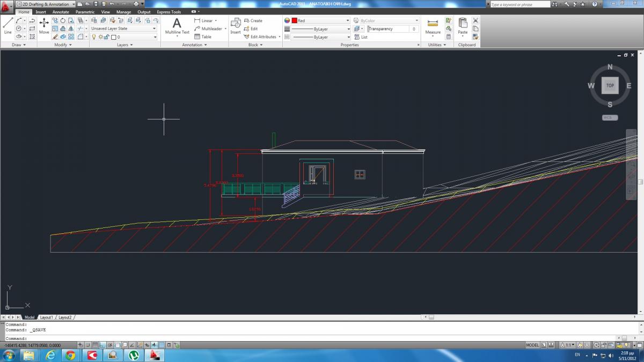Toggle the light bulb layer on/off icon
This screenshot has width=644, height=362.
coord(94,37)
